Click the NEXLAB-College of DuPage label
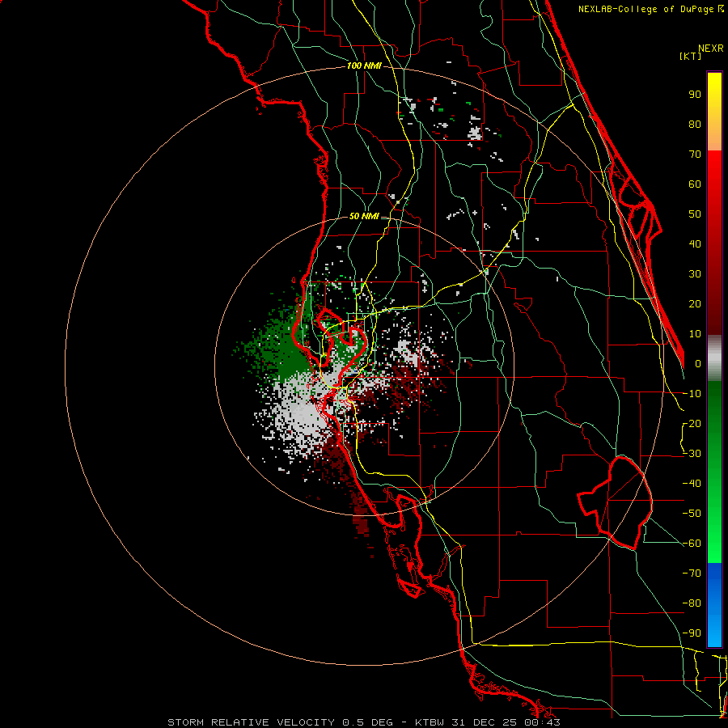The image size is (728, 728). tap(650, 9)
